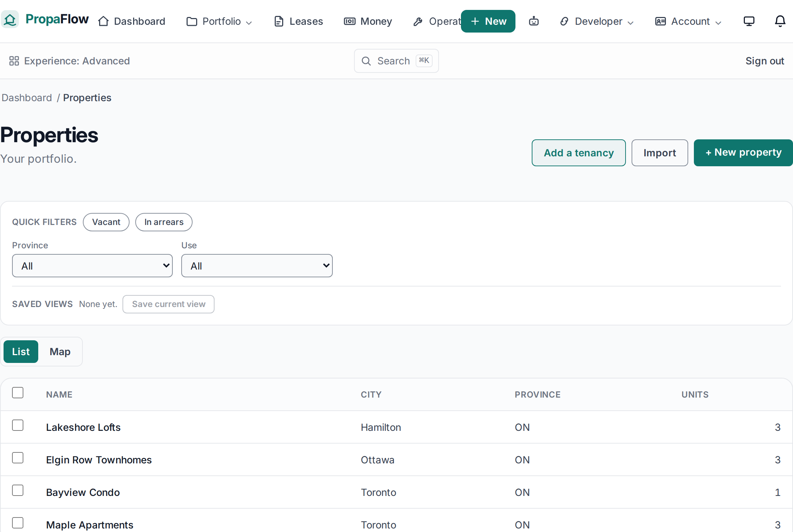Switch to the Map view tab
Image resolution: width=793 pixels, height=532 pixels.
60,352
